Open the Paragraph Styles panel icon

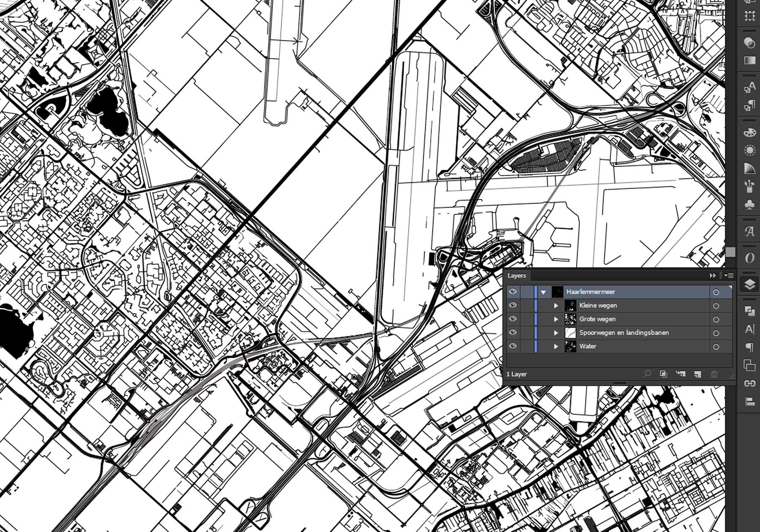(x=749, y=105)
